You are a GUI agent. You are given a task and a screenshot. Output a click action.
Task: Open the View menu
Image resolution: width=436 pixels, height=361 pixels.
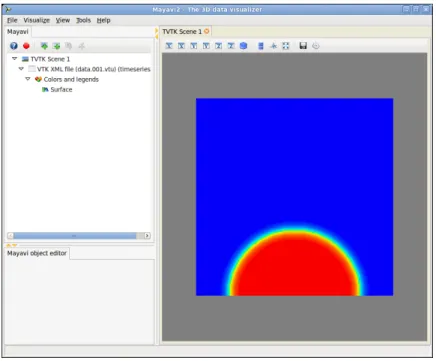(x=63, y=20)
